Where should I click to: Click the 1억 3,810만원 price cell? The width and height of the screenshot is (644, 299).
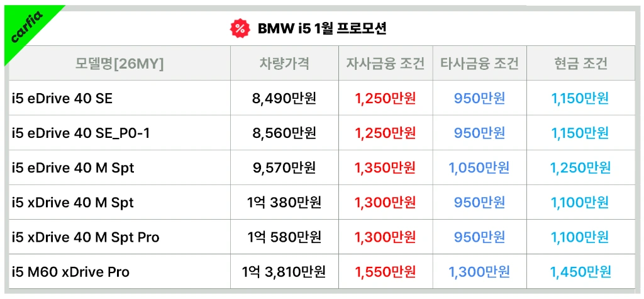[x=284, y=272]
